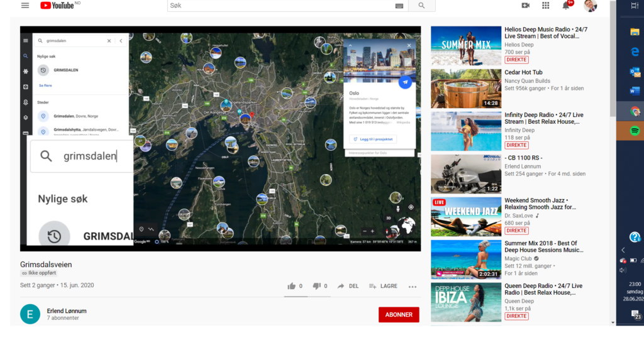Open the notifications bell
Image resolution: width=644 pixels, height=362 pixels.
click(x=566, y=5)
